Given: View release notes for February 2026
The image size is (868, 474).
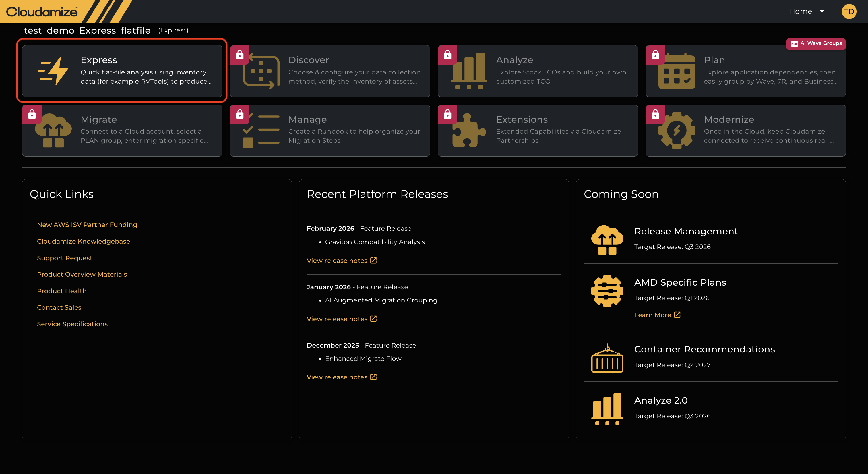Looking at the screenshot, I should pyautogui.click(x=337, y=261).
